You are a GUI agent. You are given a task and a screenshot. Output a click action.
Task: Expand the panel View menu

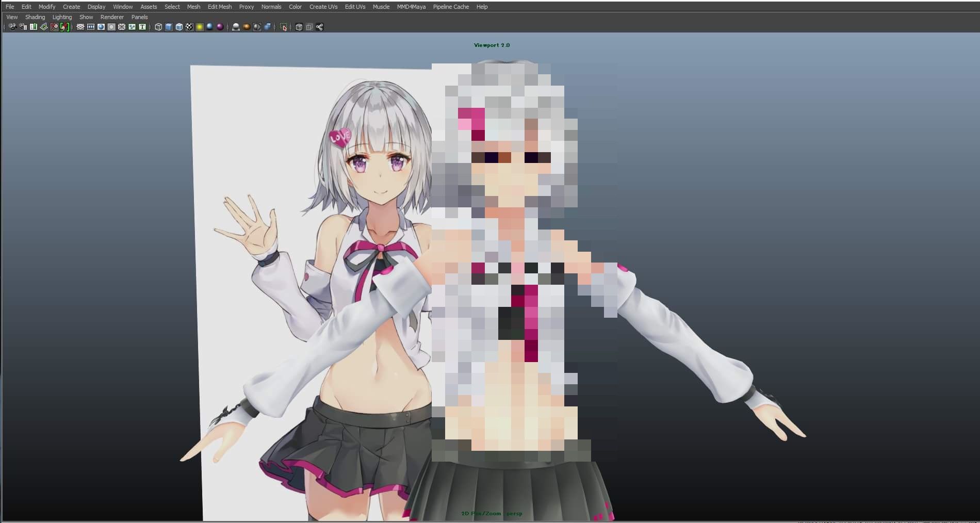coord(12,17)
